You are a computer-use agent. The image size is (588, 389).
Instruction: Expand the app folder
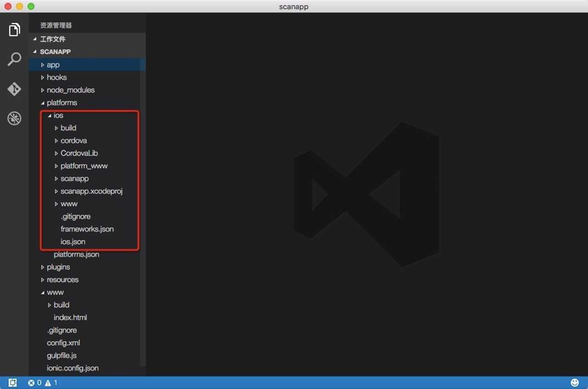pos(87,65)
